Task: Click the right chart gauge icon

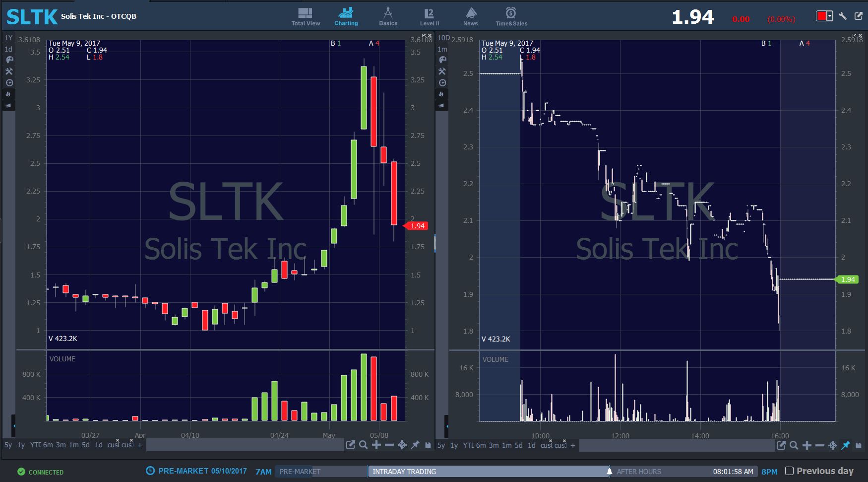Action: point(442,83)
